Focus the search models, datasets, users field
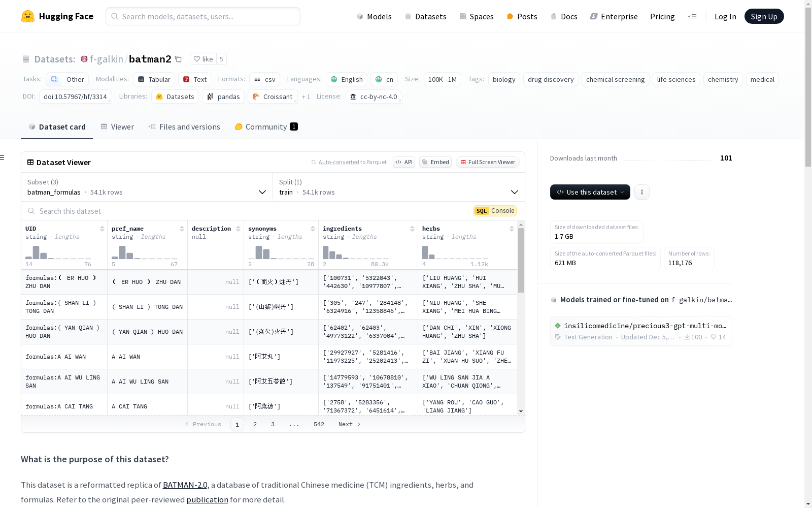 coord(203,16)
